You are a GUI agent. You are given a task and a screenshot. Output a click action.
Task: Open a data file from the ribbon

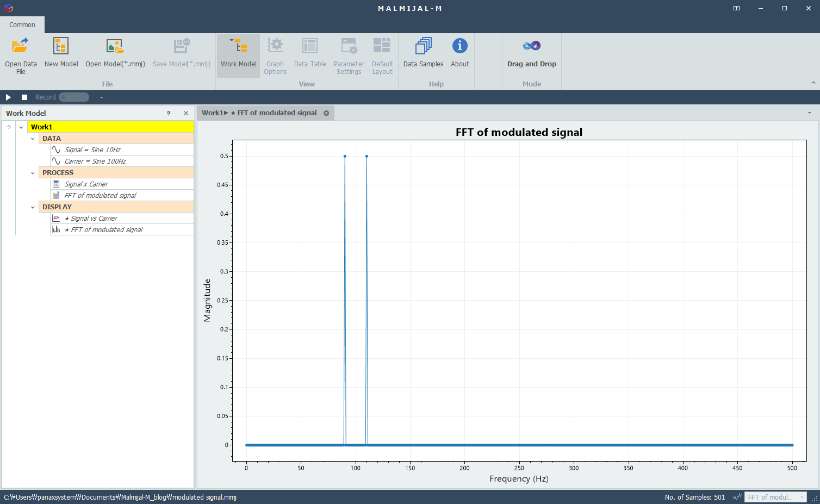pyautogui.click(x=21, y=56)
